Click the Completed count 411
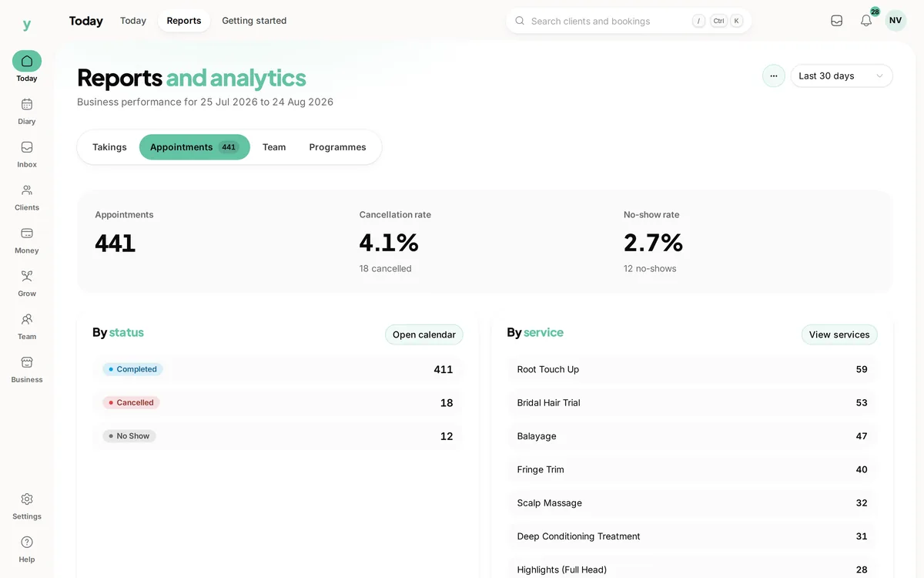The width and height of the screenshot is (924, 578). [444, 369]
